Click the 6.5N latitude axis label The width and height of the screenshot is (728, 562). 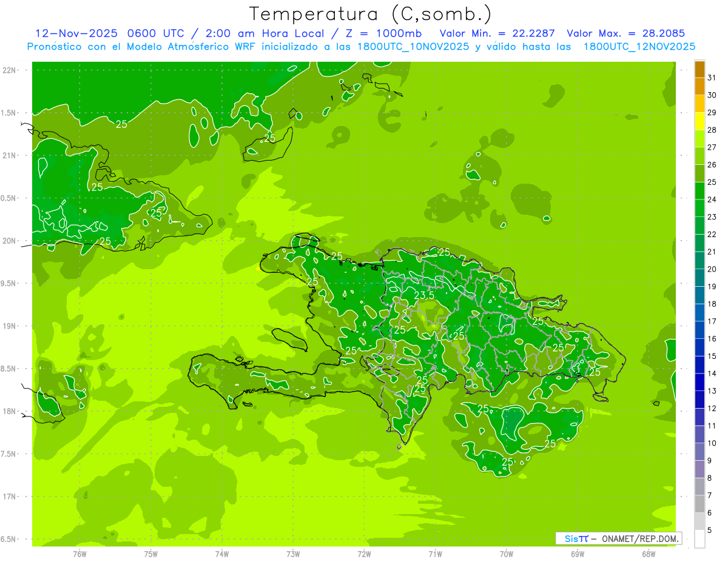click(8, 539)
